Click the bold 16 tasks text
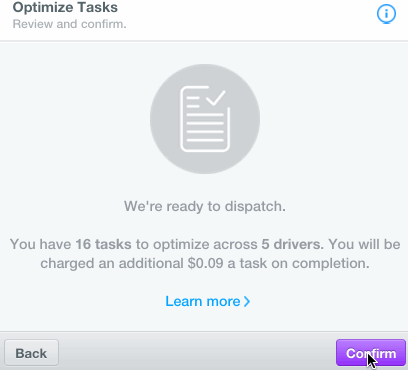Screen dimensions: 408x370 click(x=103, y=244)
